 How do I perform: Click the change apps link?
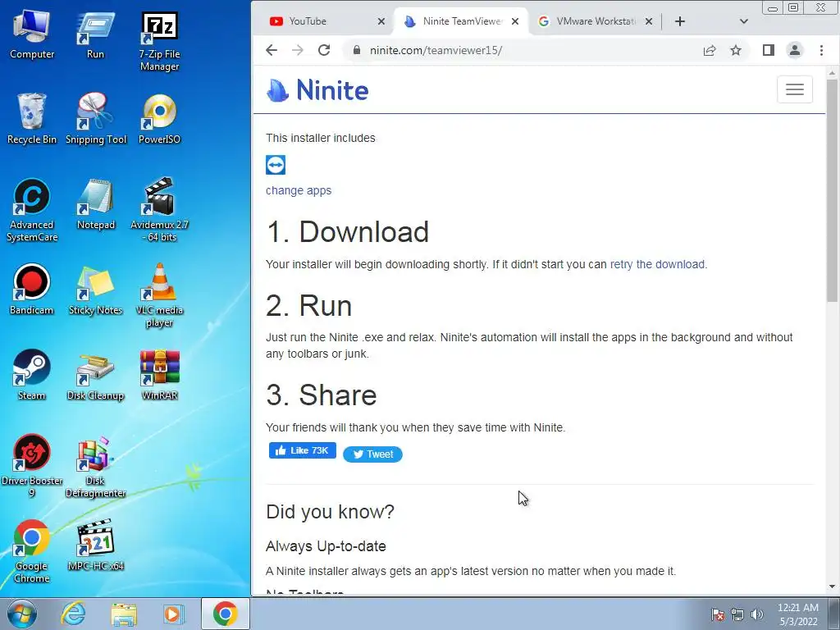click(x=299, y=190)
